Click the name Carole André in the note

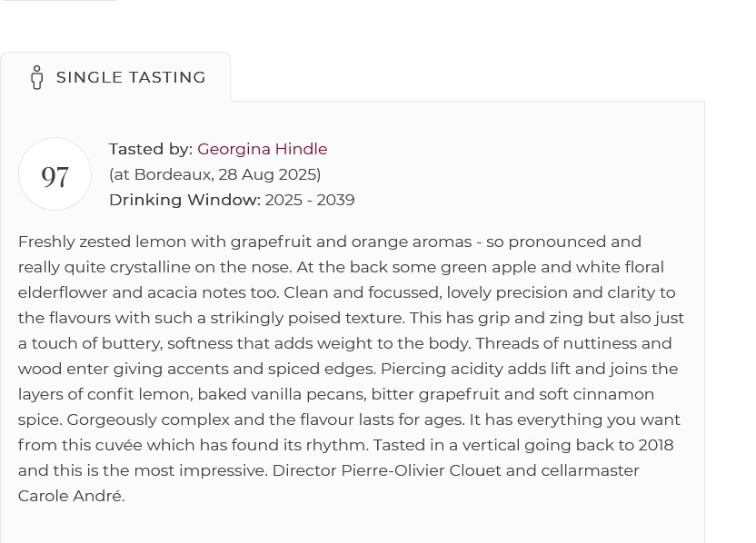(x=70, y=496)
